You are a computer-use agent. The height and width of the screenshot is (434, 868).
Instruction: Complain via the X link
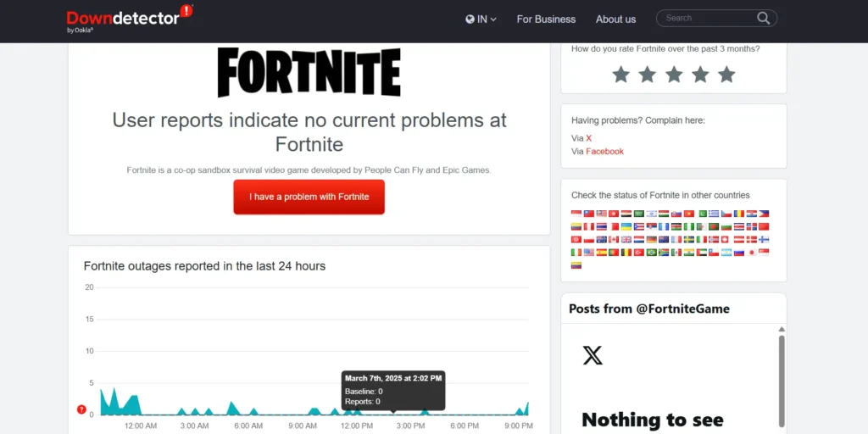589,138
